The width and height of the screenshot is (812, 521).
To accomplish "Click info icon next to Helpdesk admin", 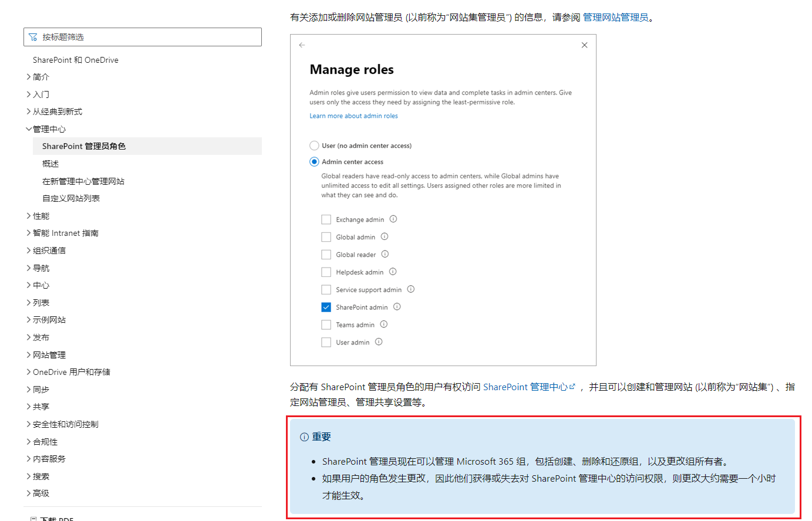I will 393,272.
